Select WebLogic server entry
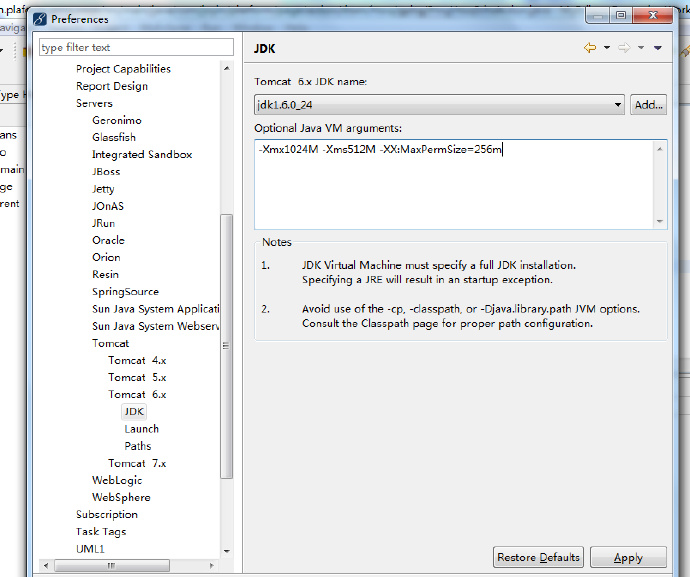 tap(117, 480)
